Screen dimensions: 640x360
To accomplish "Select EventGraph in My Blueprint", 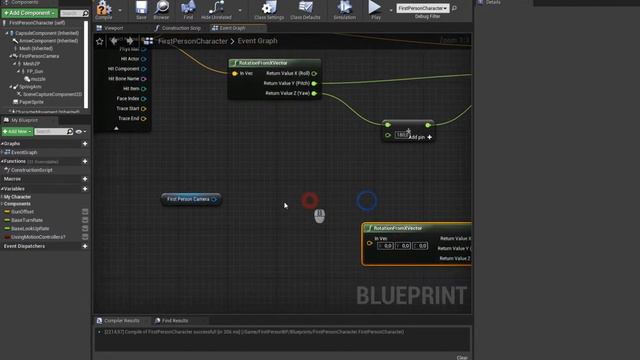I will click(24, 152).
